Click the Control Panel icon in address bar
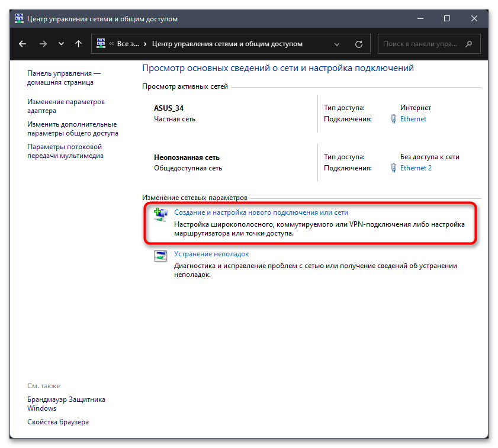The image size is (498, 448). 101,44
